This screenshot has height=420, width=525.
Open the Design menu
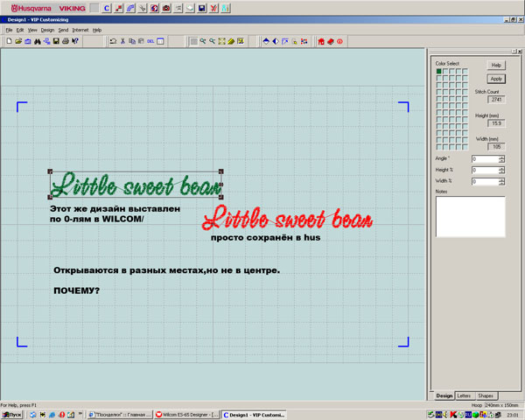pyautogui.click(x=47, y=30)
